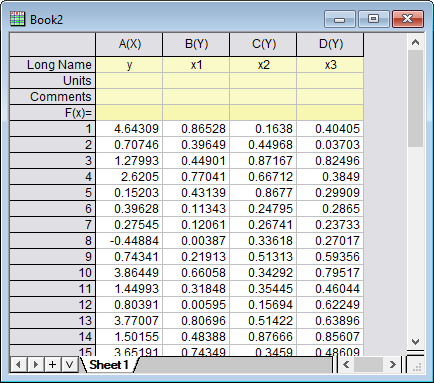This screenshot has height=383, width=434.
Task: Click cell with value 0.00387
Action: (x=196, y=241)
